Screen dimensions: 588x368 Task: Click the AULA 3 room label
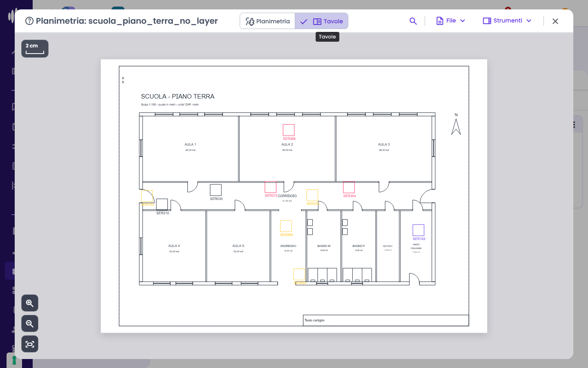[x=384, y=144]
